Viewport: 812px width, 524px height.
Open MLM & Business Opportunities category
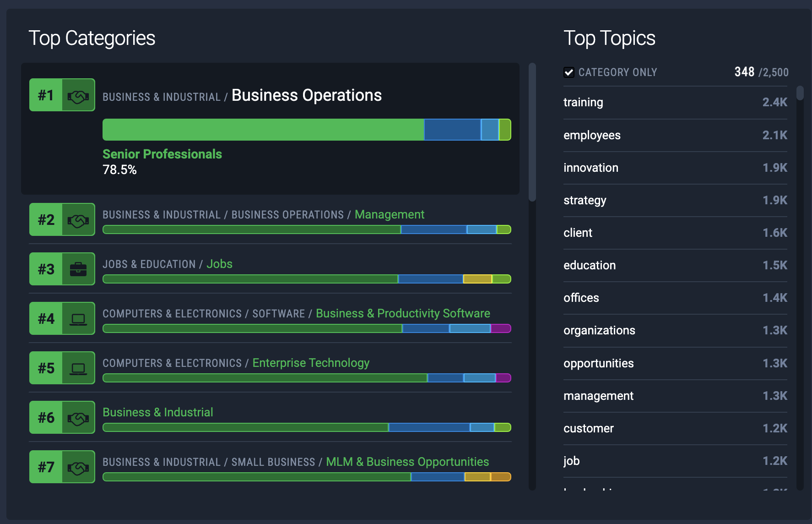point(407,462)
